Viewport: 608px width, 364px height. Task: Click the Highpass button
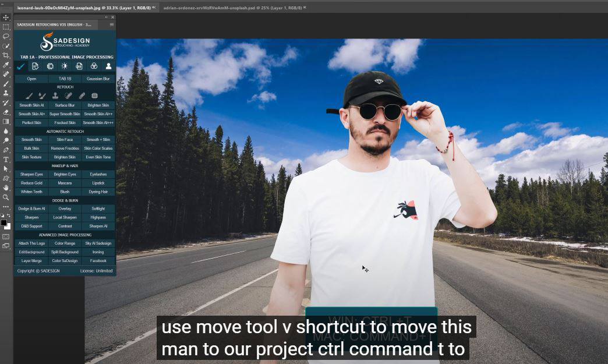point(98,217)
